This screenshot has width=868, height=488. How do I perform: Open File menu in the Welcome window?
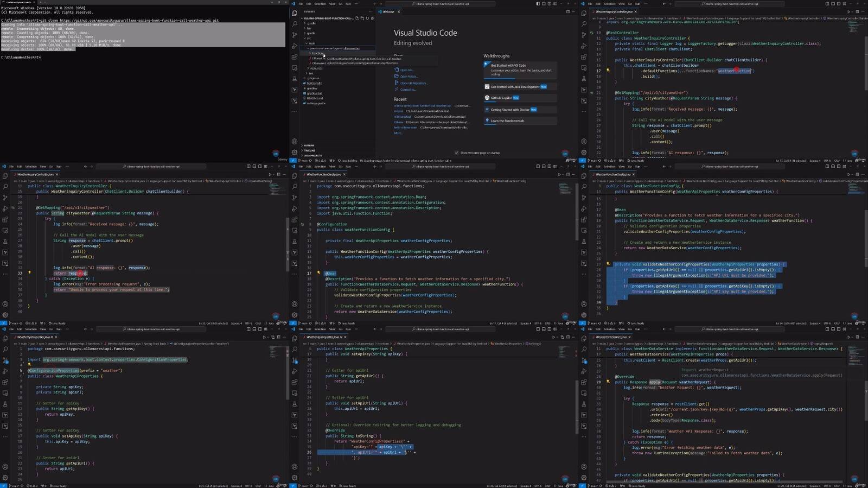[301, 4]
